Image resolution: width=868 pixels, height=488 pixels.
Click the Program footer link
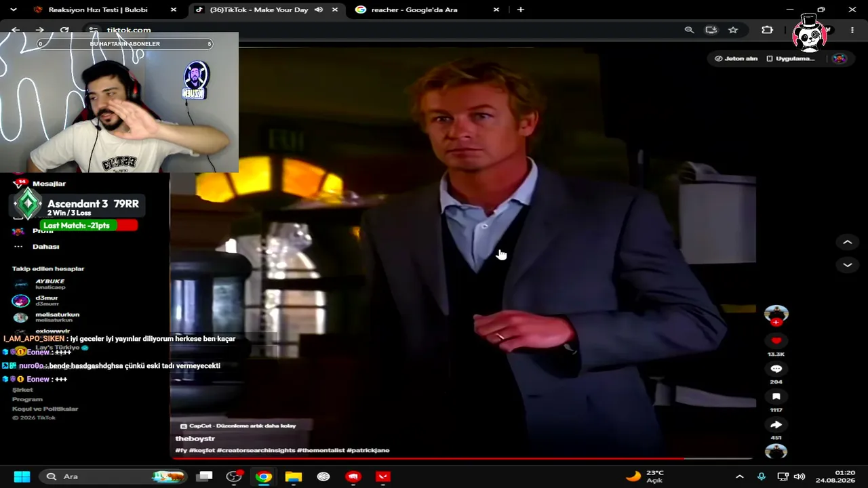pyautogui.click(x=27, y=399)
